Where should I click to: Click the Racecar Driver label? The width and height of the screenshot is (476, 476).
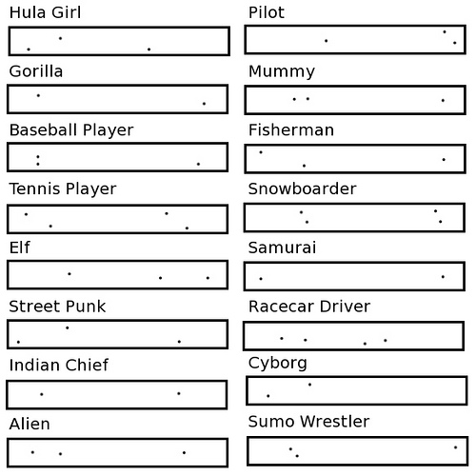coord(309,307)
